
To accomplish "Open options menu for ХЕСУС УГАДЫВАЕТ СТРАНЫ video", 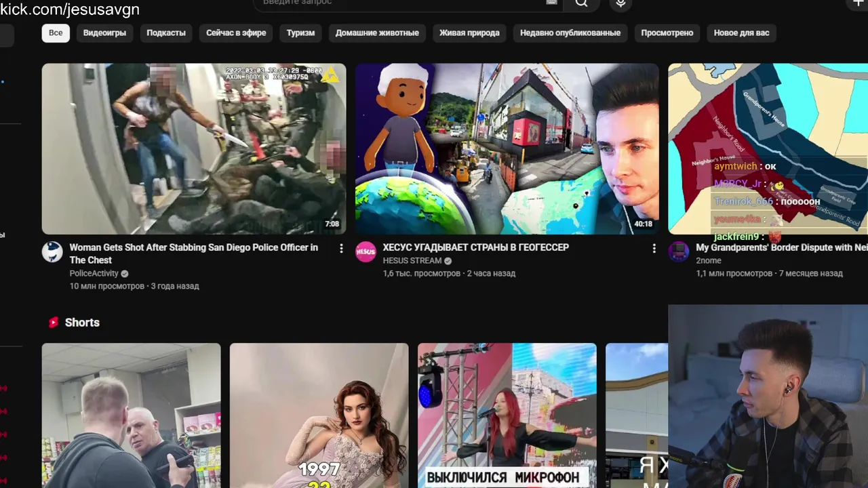I will [x=654, y=249].
